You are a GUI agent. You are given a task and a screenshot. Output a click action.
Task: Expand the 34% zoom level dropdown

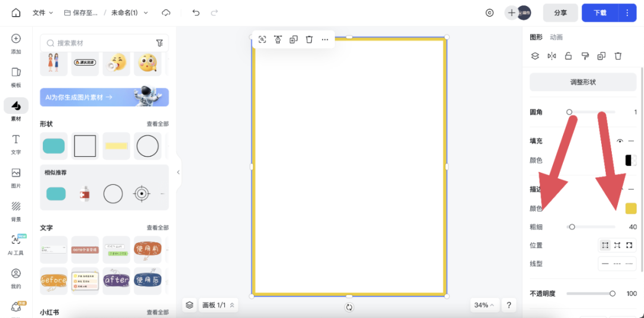(484, 305)
